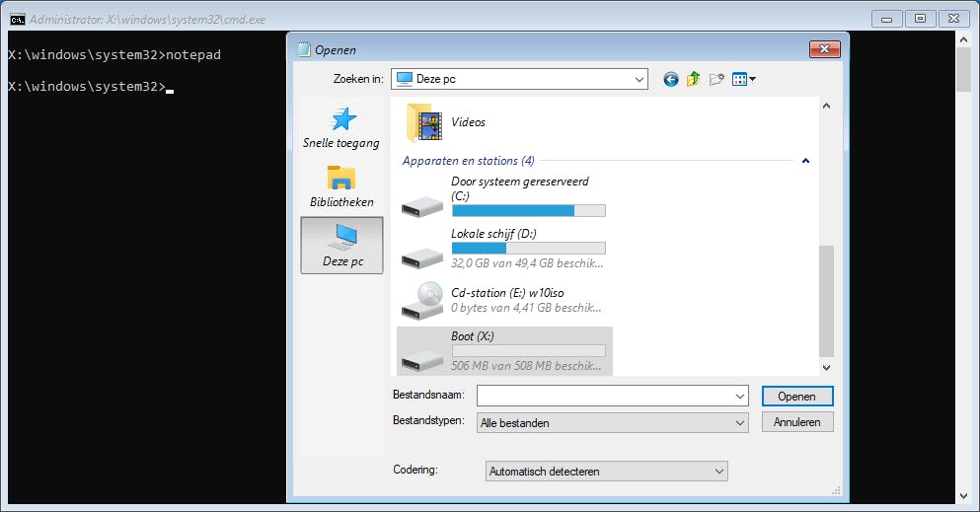Select the Boot (X:) drive icon
980x512 pixels.
pyautogui.click(x=421, y=360)
